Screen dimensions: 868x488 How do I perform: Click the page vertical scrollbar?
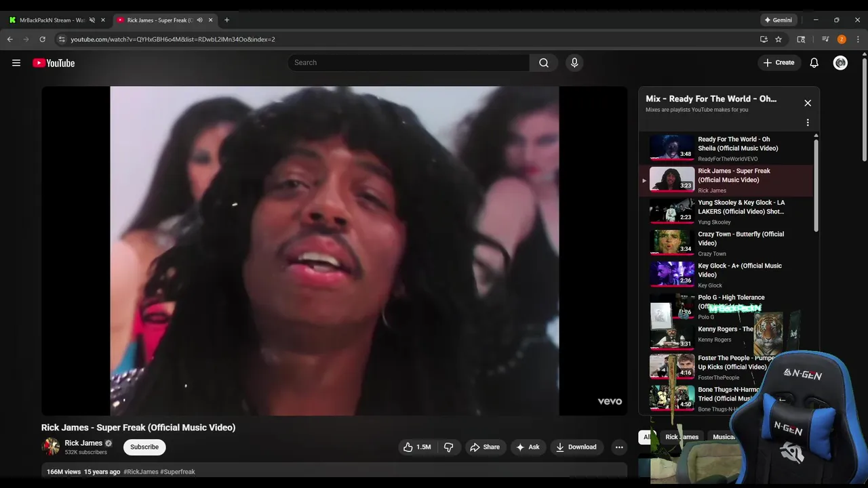864,108
